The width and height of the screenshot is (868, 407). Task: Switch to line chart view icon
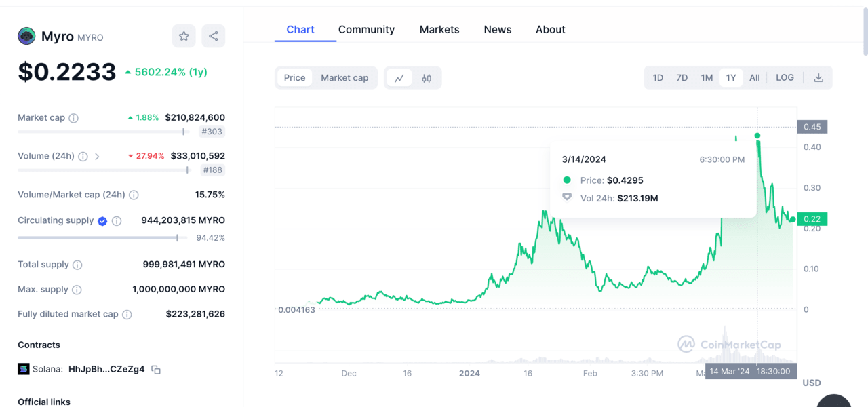click(x=399, y=78)
